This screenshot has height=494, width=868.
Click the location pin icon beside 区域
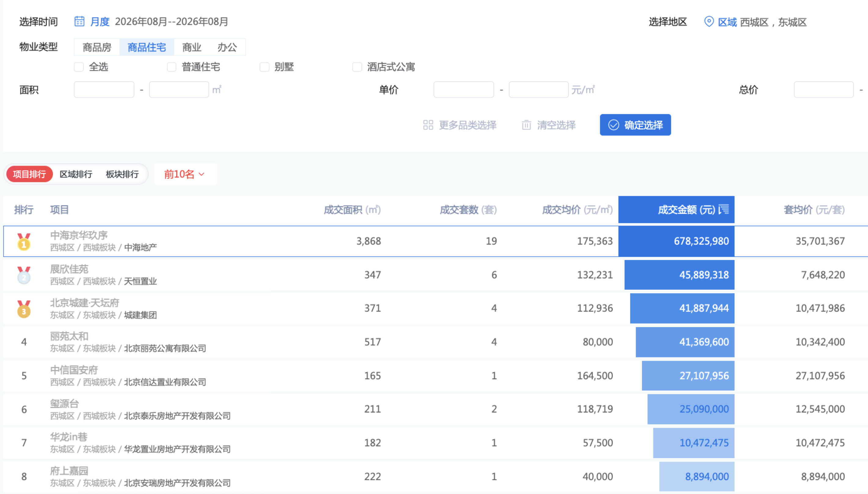tap(709, 22)
